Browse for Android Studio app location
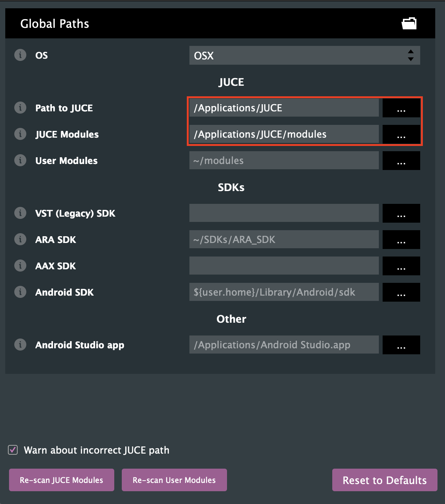 (401, 345)
